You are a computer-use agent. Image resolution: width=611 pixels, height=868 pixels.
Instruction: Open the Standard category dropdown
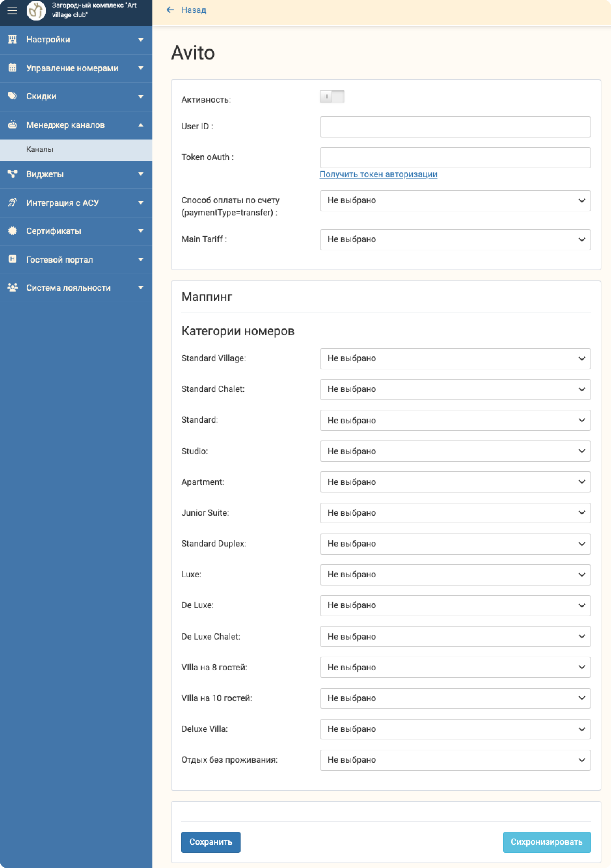[x=455, y=420]
